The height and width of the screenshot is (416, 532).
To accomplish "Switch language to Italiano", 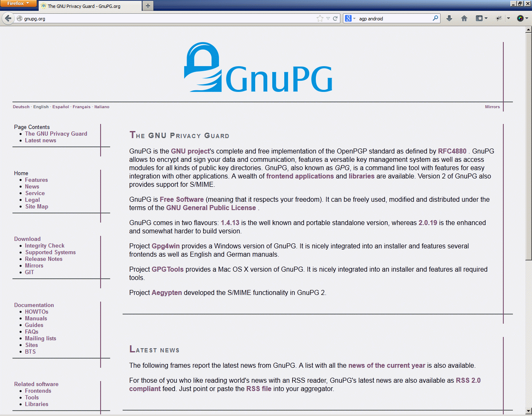I will click(x=102, y=107).
